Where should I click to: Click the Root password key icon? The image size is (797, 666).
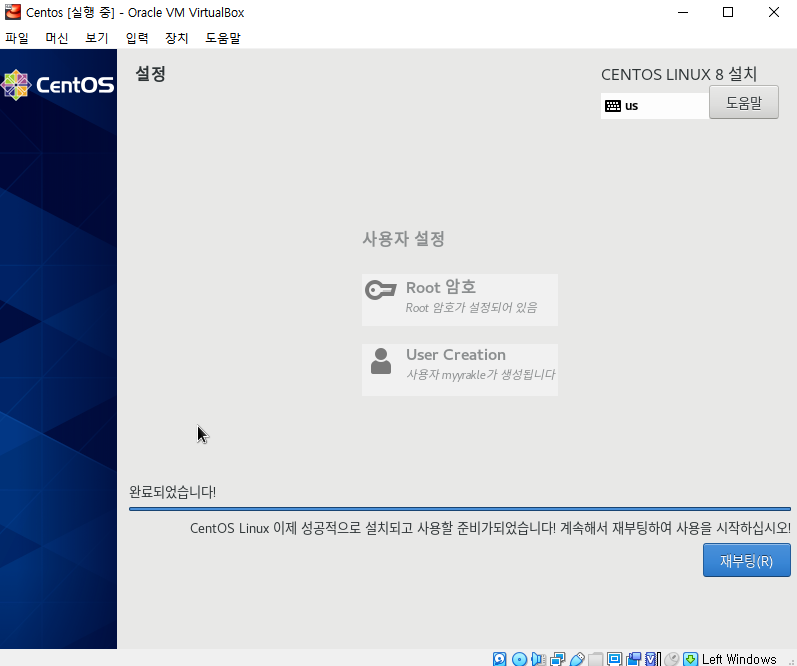pos(381,290)
